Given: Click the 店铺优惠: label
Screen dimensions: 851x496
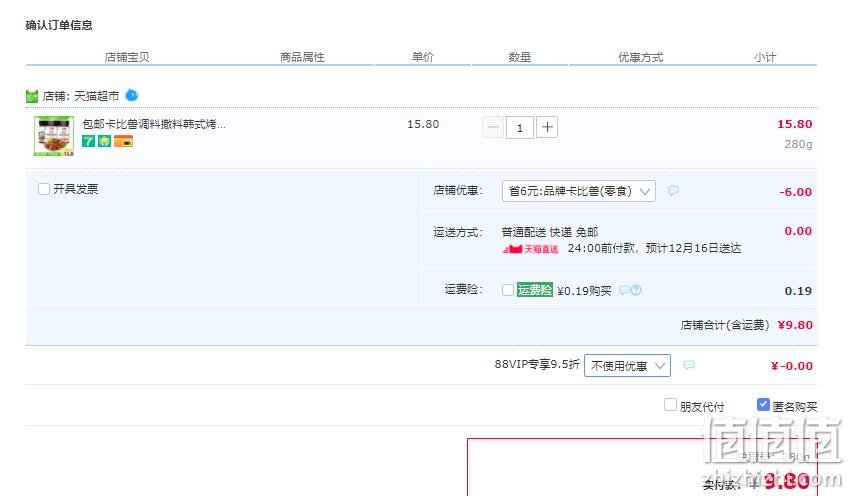Looking at the screenshot, I should [x=458, y=190].
